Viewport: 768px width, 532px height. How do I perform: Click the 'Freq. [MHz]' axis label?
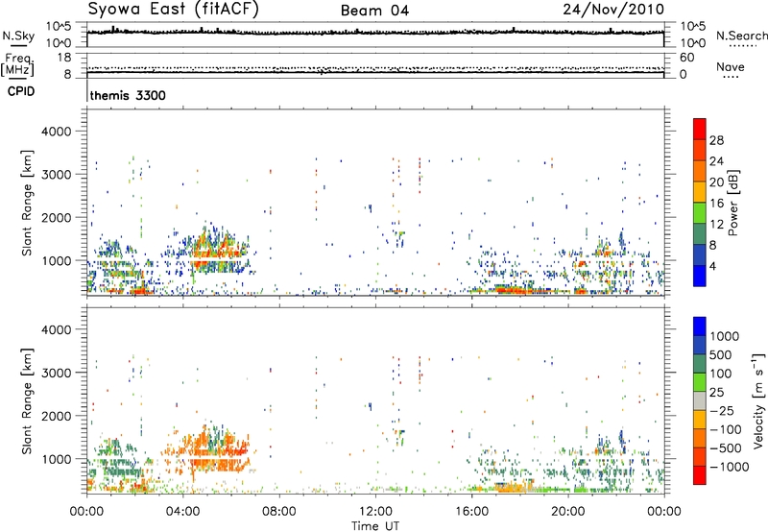point(18,64)
